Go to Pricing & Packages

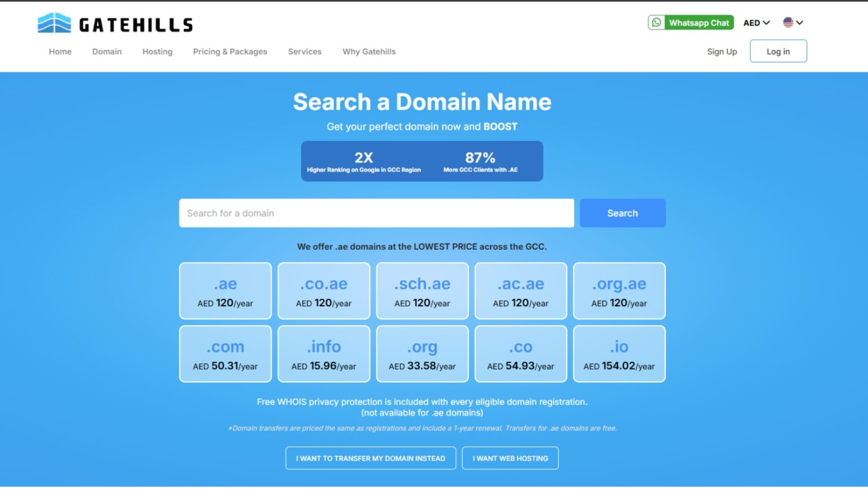(230, 51)
